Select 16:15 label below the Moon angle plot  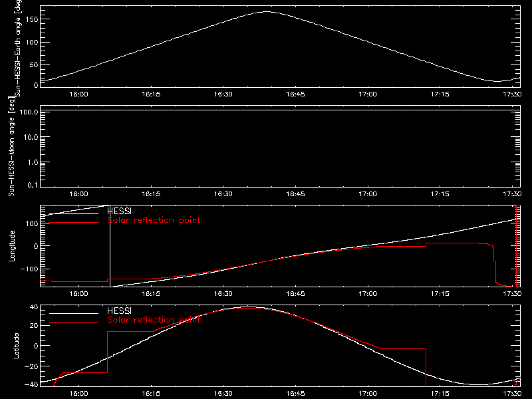tap(151, 194)
